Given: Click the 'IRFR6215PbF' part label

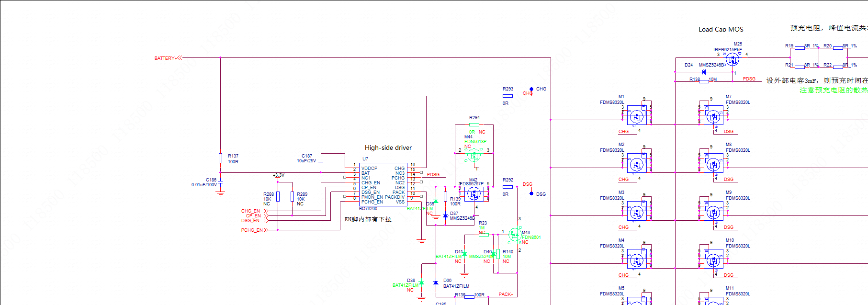Looking at the screenshot, I should pos(728,49).
